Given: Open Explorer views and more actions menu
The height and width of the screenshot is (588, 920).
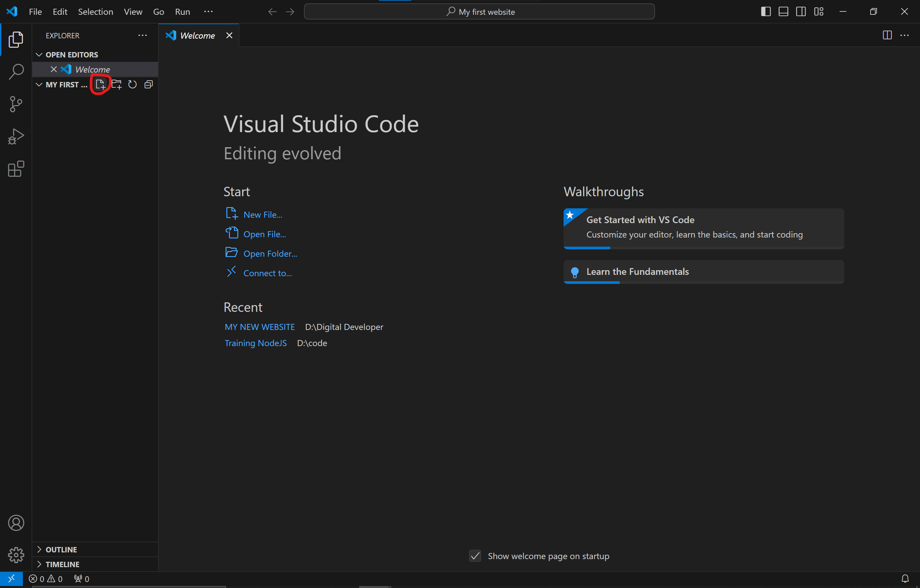Looking at the screenshot, I should 143,35.
